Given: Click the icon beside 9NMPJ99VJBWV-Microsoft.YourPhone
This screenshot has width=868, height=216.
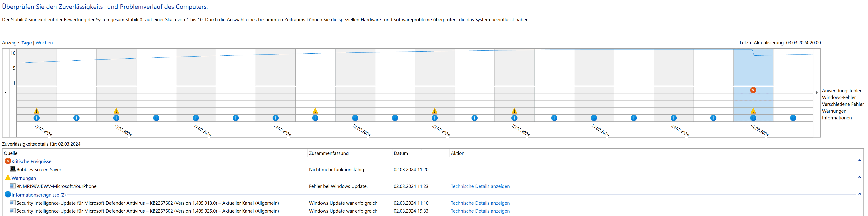Looking at the screenshot, I should pos(13,186).
